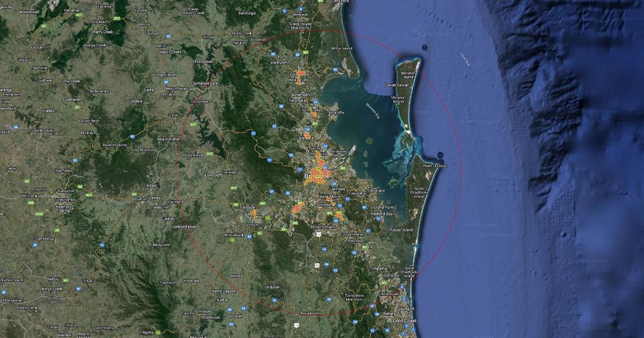This screenshot has height=338, width=644.
Task: Click the Grandchester label
Action: (x=185, y=226)
